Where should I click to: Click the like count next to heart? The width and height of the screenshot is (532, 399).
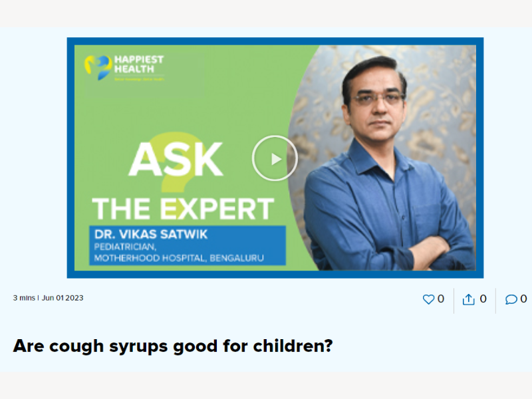[x=441, y=299]
